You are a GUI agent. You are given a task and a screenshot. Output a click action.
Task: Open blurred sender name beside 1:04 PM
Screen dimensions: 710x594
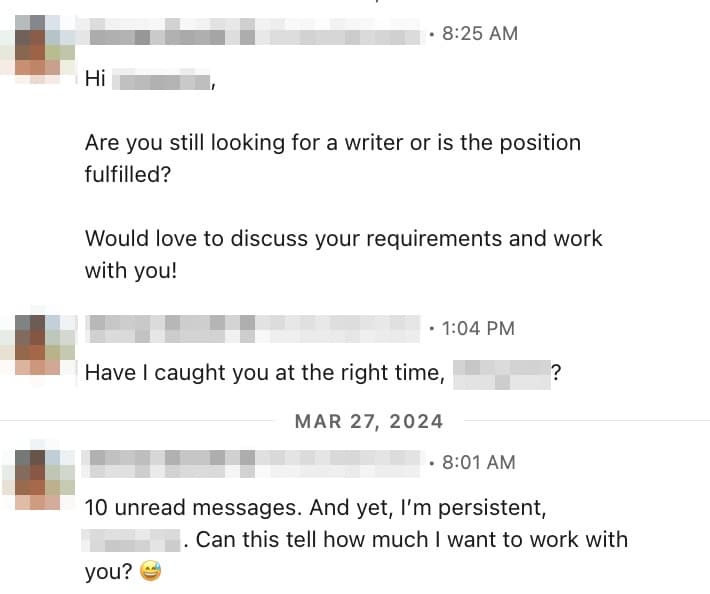(x=254, y=328)
